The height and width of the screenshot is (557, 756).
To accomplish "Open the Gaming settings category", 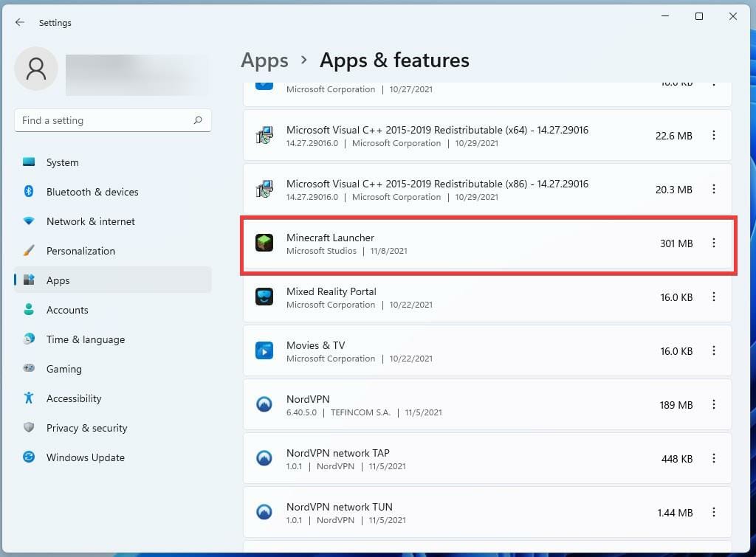I will [x=113, y=369].
